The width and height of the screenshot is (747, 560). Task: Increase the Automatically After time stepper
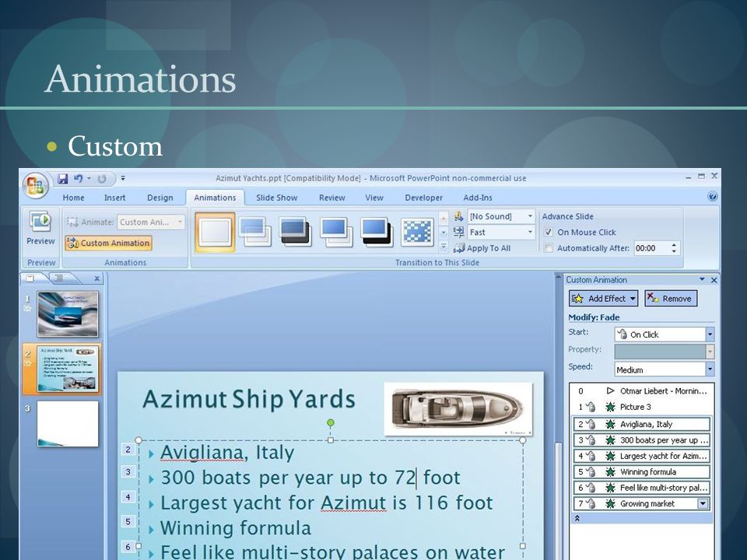(674, 245)
